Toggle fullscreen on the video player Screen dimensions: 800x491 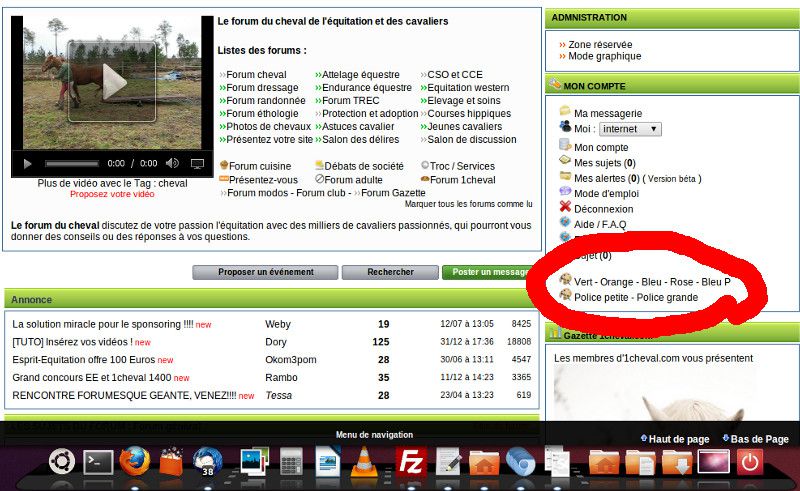(x=197, y=163)
